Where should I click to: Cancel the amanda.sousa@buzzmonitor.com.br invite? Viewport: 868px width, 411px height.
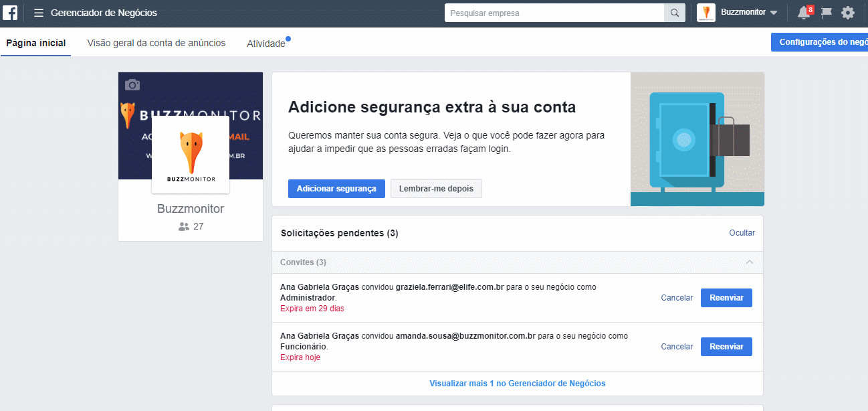pos(677,347)
